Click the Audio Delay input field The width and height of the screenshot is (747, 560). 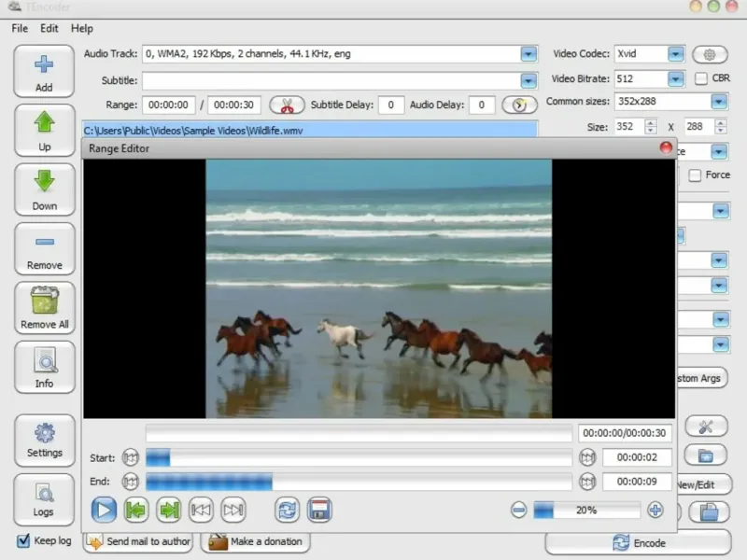pos(482,105)
